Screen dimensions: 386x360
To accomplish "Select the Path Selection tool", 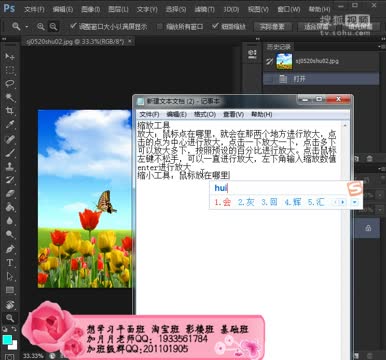I will (10, 276).
